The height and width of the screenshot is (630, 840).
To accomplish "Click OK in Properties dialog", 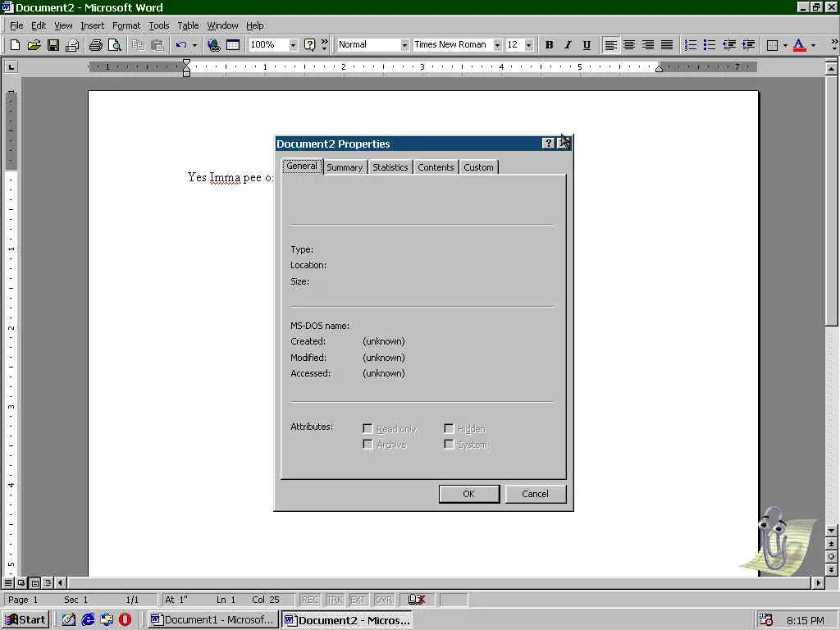I will tap(468, 494).
